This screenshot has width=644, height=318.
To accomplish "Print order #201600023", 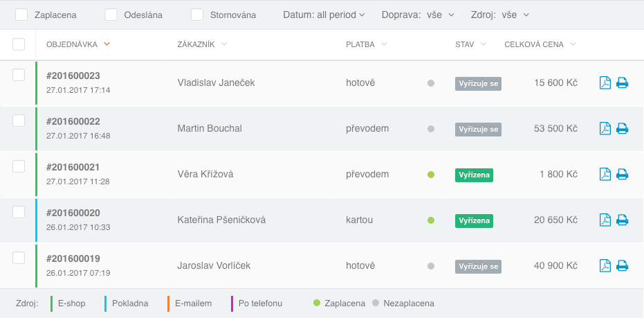I will coord(622,83).
